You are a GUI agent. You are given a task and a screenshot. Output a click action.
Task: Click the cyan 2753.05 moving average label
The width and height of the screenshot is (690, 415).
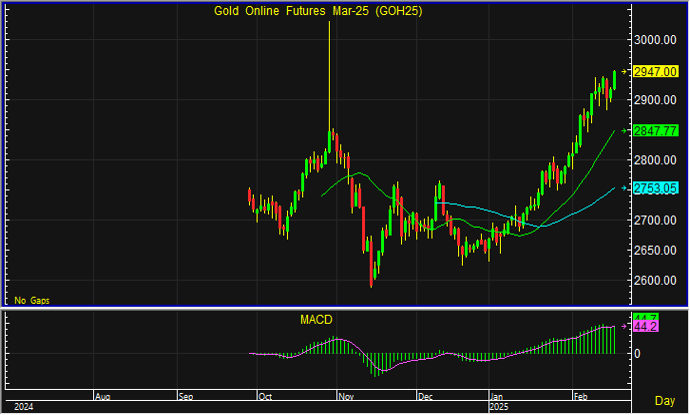click(655, 188)
